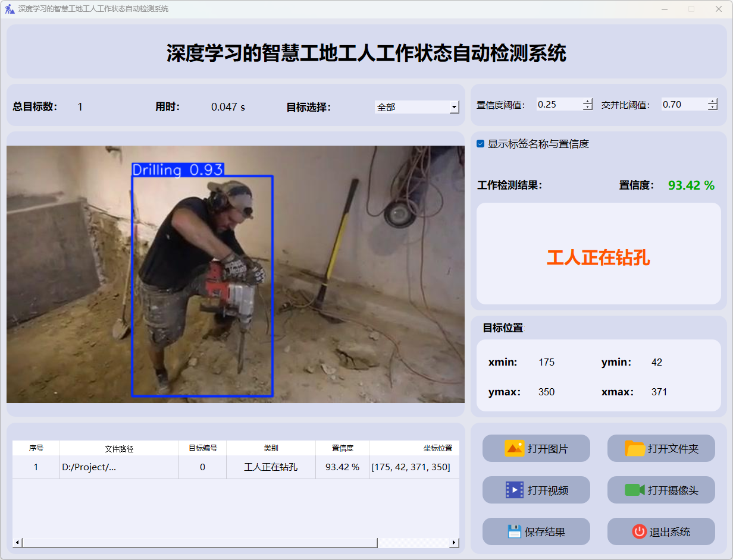Click the Drilling 0.93 label on image

pyautogui.click(x=177, y=170)
